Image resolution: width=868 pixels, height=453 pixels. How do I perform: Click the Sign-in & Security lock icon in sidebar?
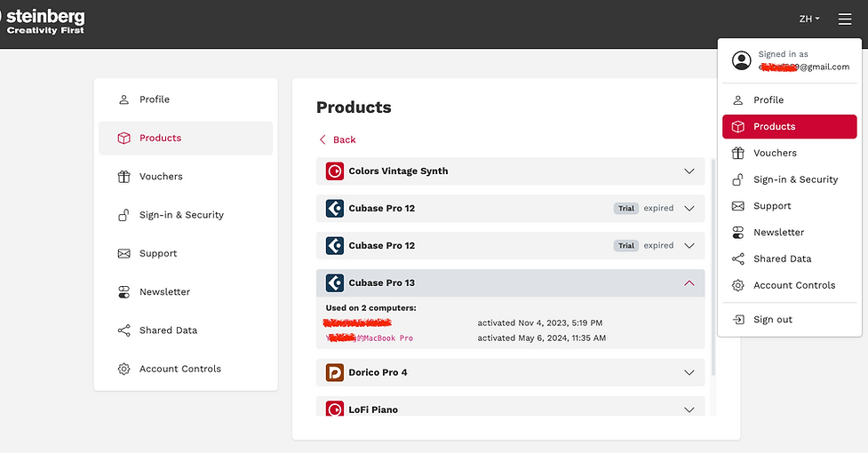(x=124, y=215)
